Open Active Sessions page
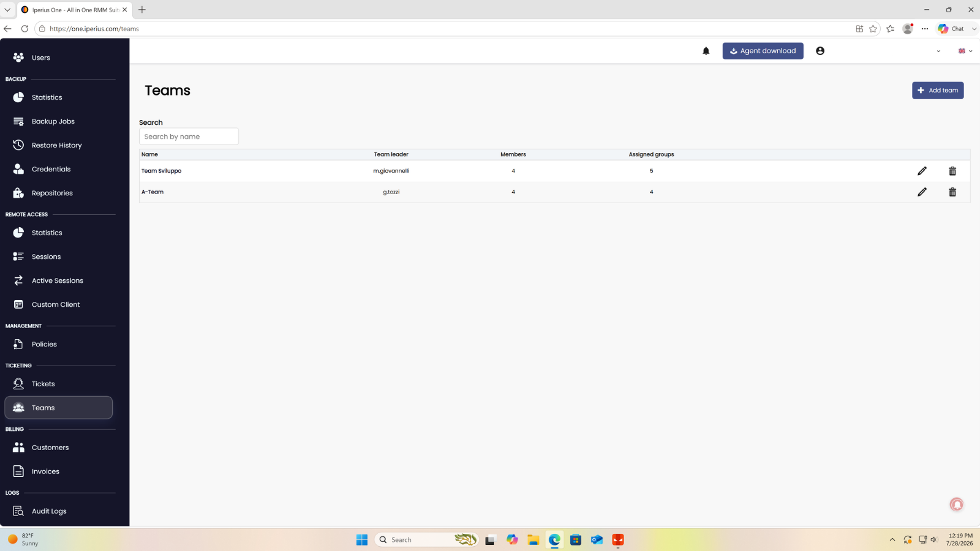Viewport: 980px width, 551px height. [58, 280]
